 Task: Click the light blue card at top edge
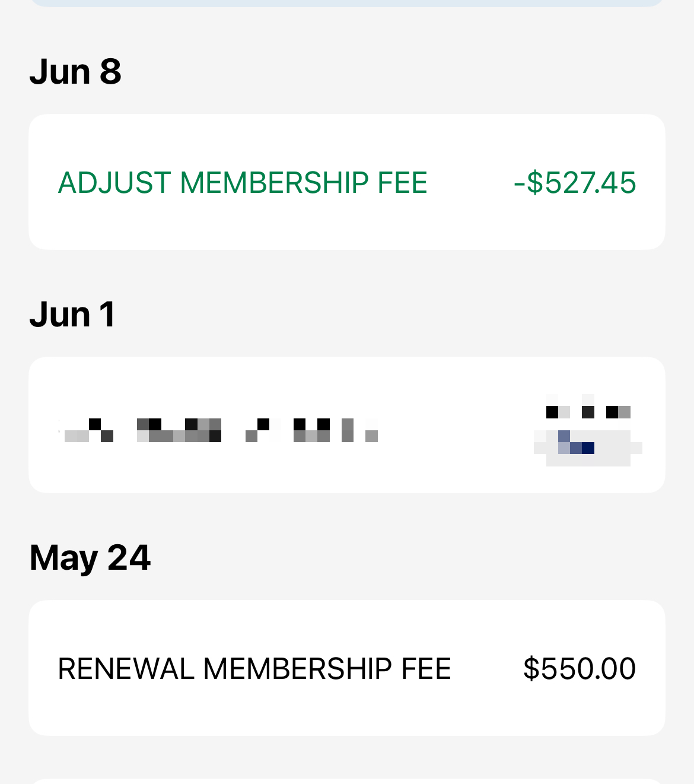[x=346, y=3]
